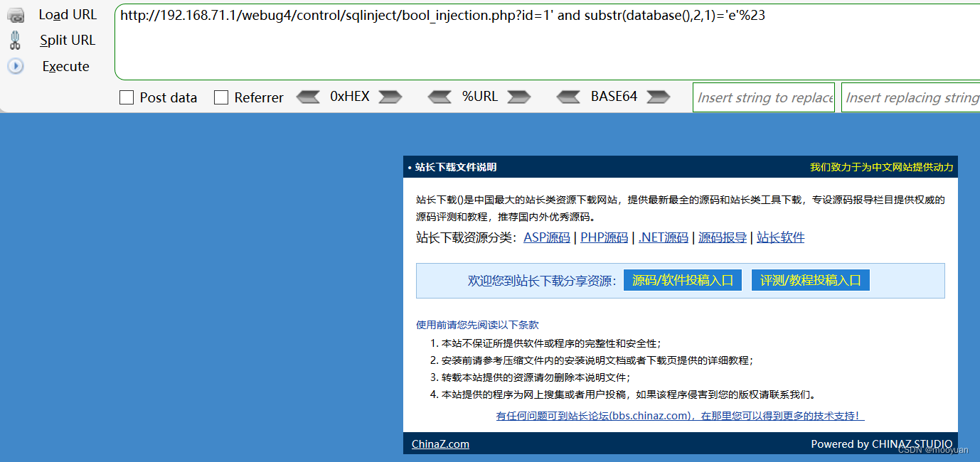980x462 pixels.
Task: Click the %URL encoding label
Action: click(x=480, y=97)
